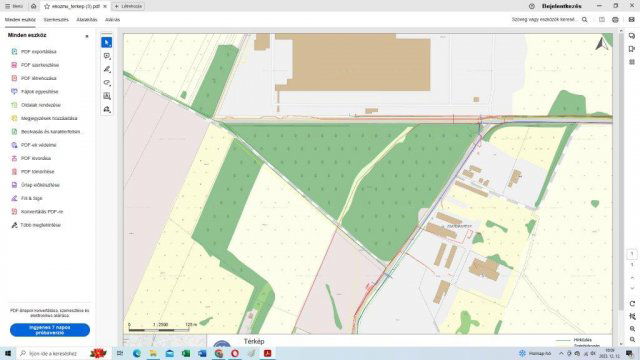Click the rotate page clockwise icon
The height and width of the screenshot is (360, 640).
pos(632,304)
